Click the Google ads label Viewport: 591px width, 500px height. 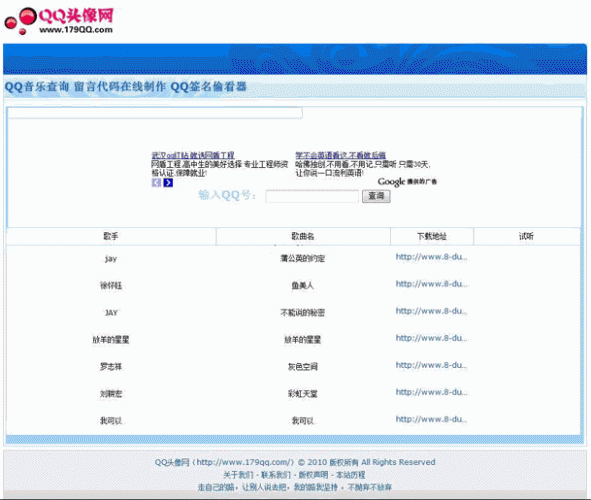point(407,182)
